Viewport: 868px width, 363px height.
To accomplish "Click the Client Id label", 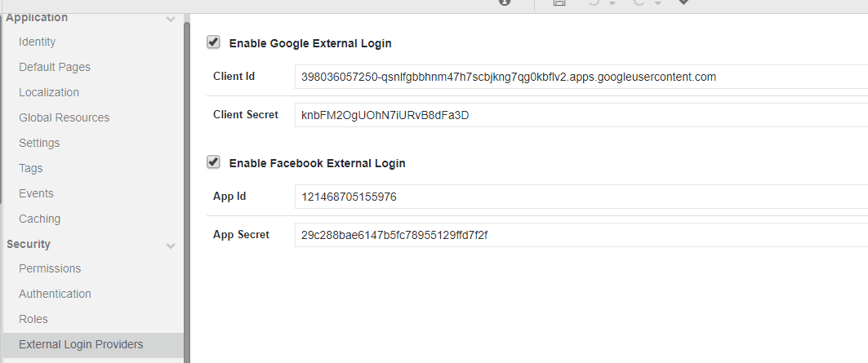I will coord(234,77).
